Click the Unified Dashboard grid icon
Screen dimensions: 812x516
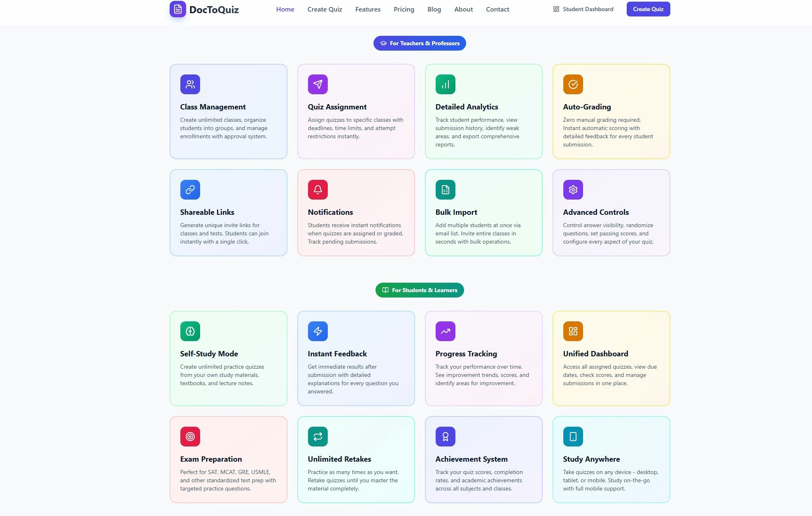point(573,331)
